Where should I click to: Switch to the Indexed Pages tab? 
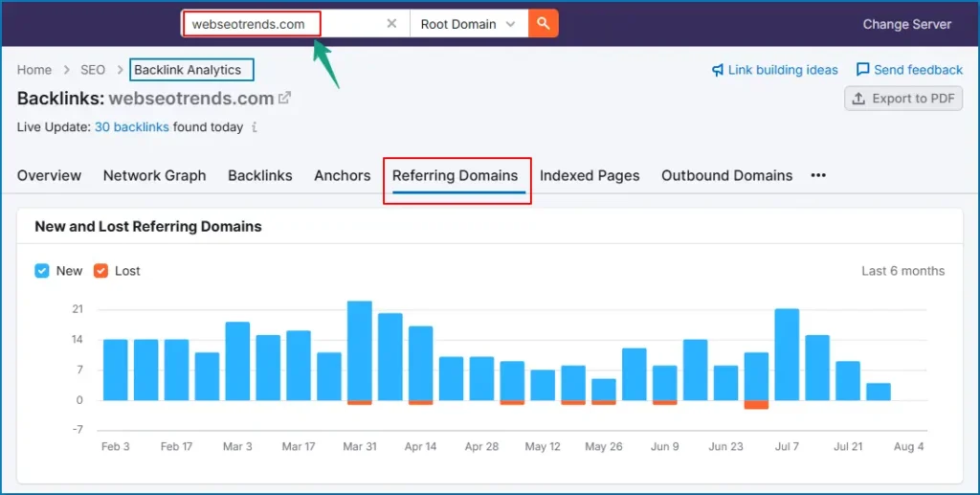point(590,175)
